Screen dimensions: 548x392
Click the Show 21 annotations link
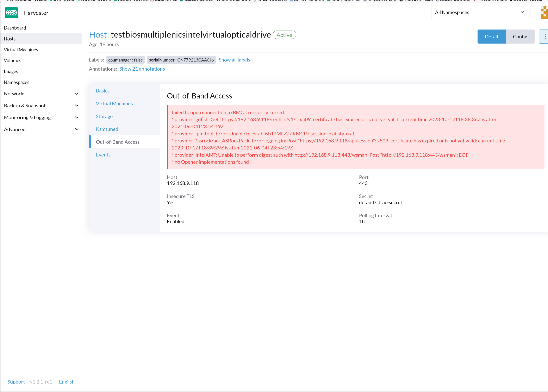coord(142,69)
